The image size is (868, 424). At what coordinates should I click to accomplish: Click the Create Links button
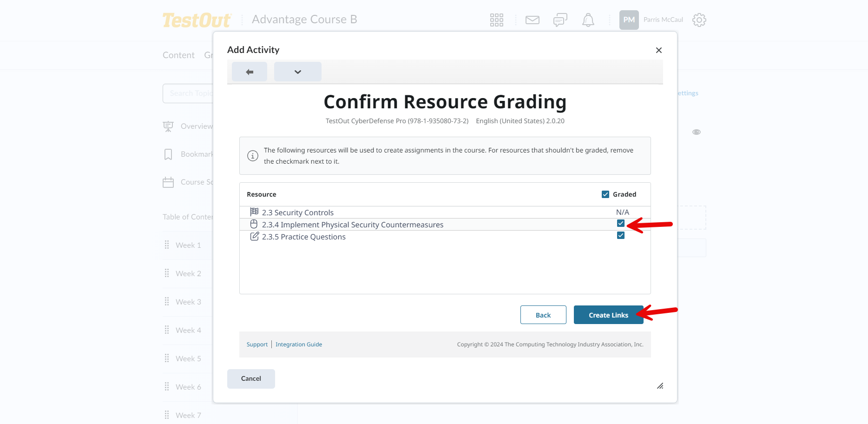click(x=608, y=315)
